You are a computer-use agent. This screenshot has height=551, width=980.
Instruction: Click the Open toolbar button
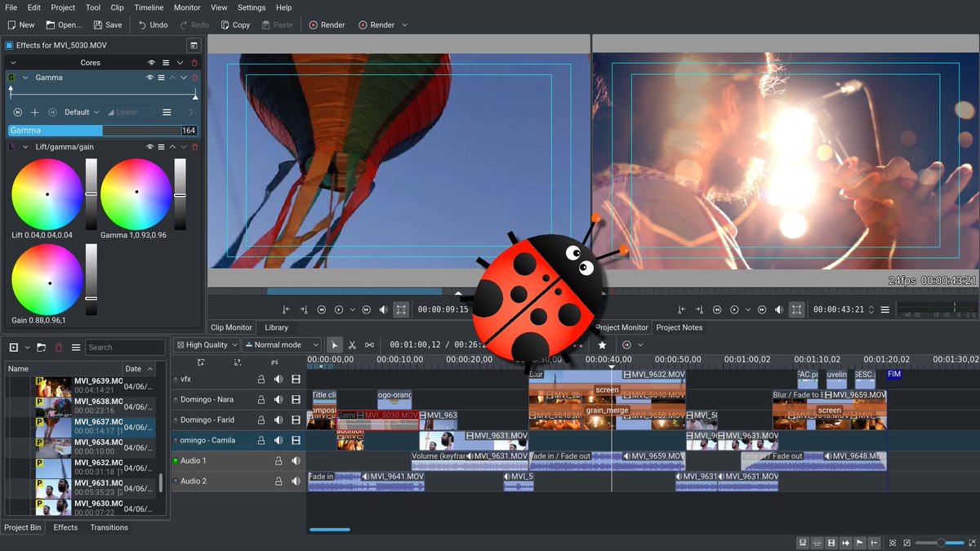coord(64,24)
